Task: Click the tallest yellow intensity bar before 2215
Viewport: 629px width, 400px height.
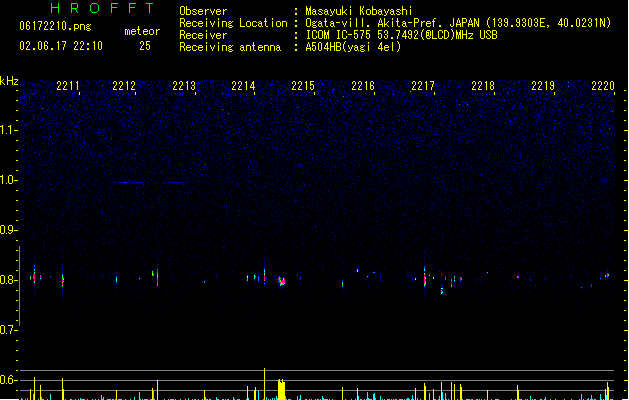Action: point(264,384)
